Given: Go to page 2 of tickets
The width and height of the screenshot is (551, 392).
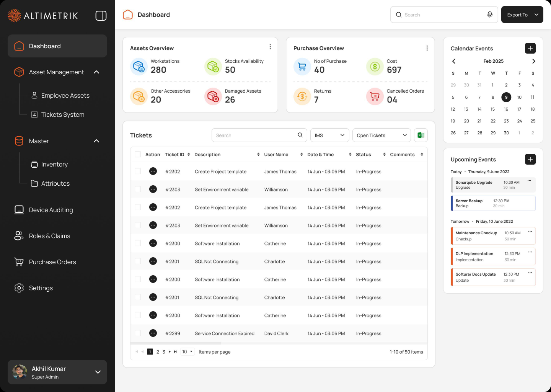Looking at the screenshot, I should click(x=158, y=352).
